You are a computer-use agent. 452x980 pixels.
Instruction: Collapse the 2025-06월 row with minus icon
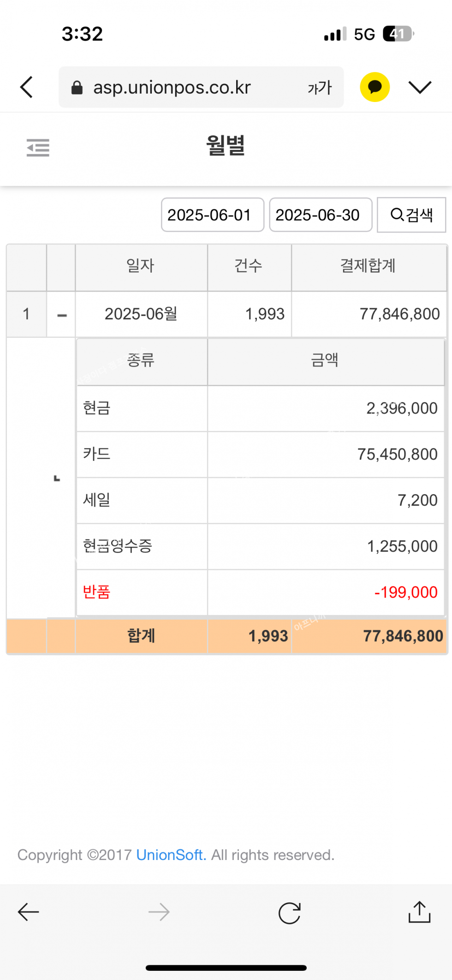[x=62, y=315]
